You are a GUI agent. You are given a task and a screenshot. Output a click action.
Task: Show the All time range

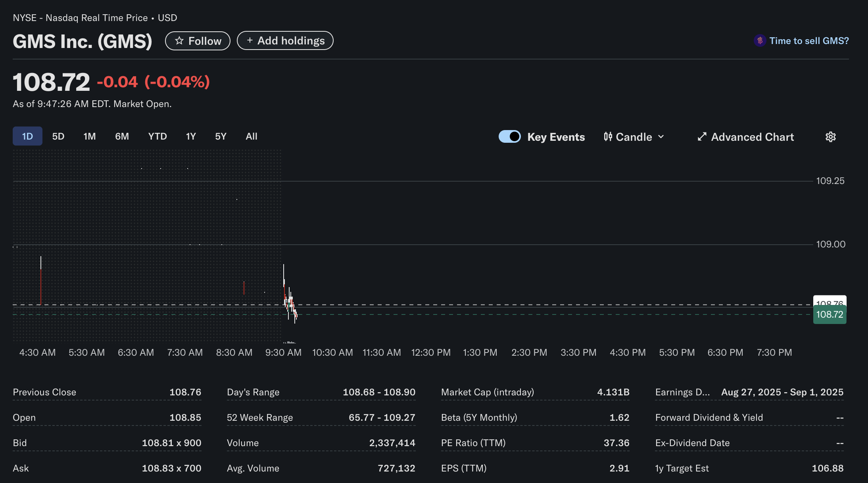pos(252,136)
